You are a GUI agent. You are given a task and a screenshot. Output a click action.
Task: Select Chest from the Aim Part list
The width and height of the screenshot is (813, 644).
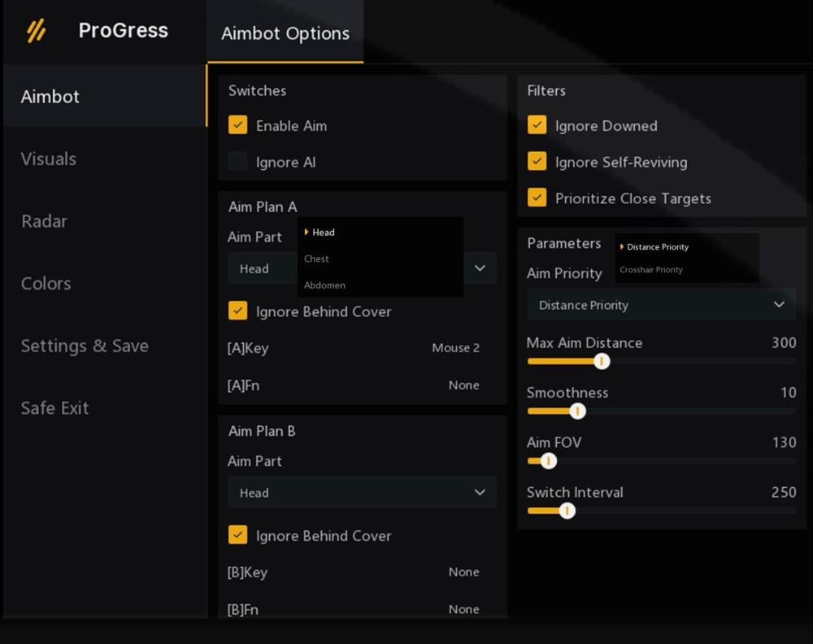317,259
